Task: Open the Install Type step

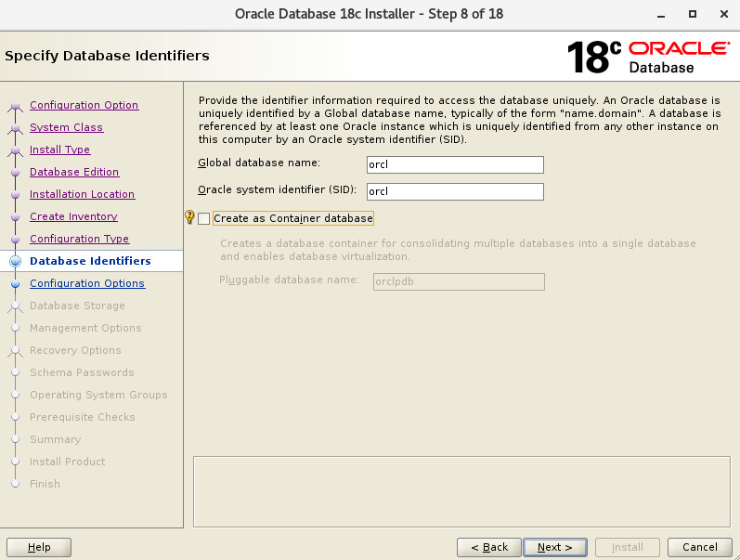Action: 60,150
